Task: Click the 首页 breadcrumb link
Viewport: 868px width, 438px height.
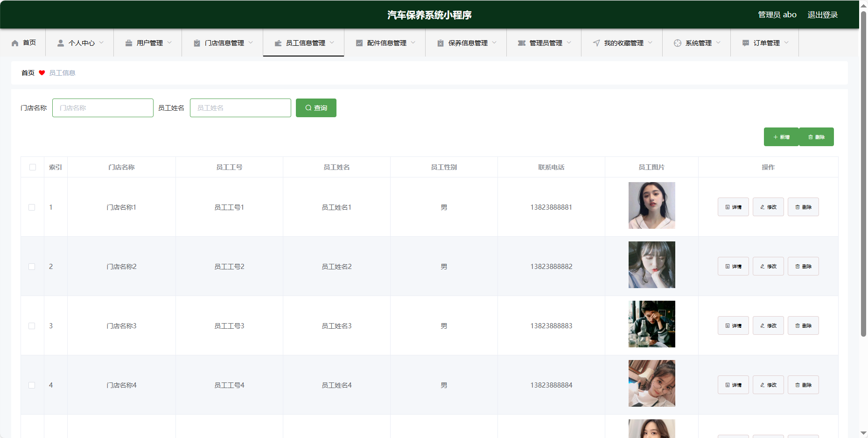Action: [x=28, y=73]
